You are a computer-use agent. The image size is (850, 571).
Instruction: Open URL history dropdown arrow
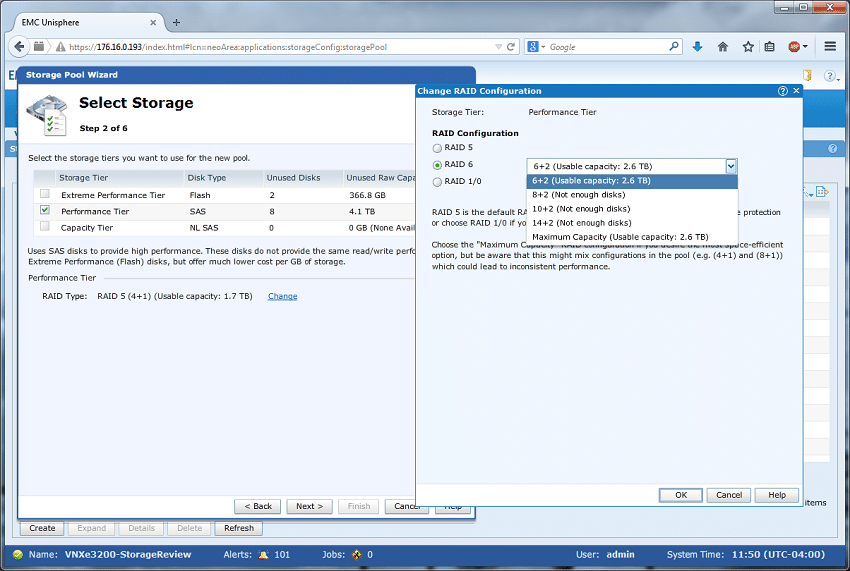(x=498, y=47)
